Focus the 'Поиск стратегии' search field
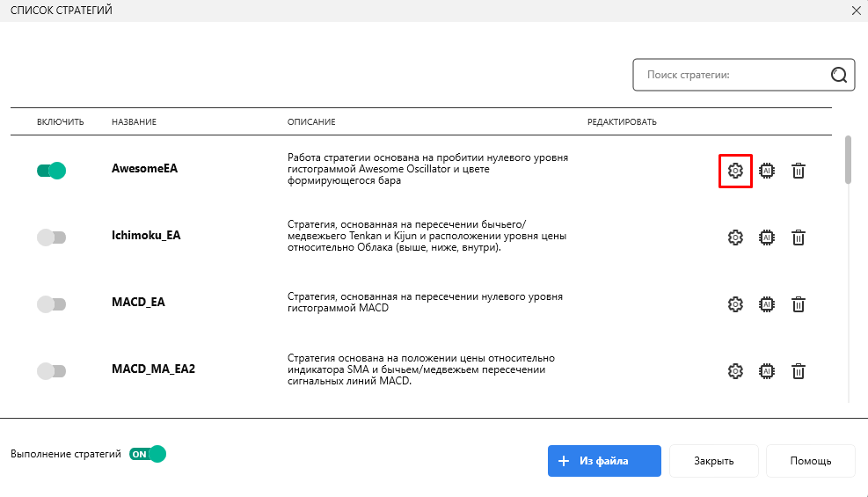 coord(730,76)
